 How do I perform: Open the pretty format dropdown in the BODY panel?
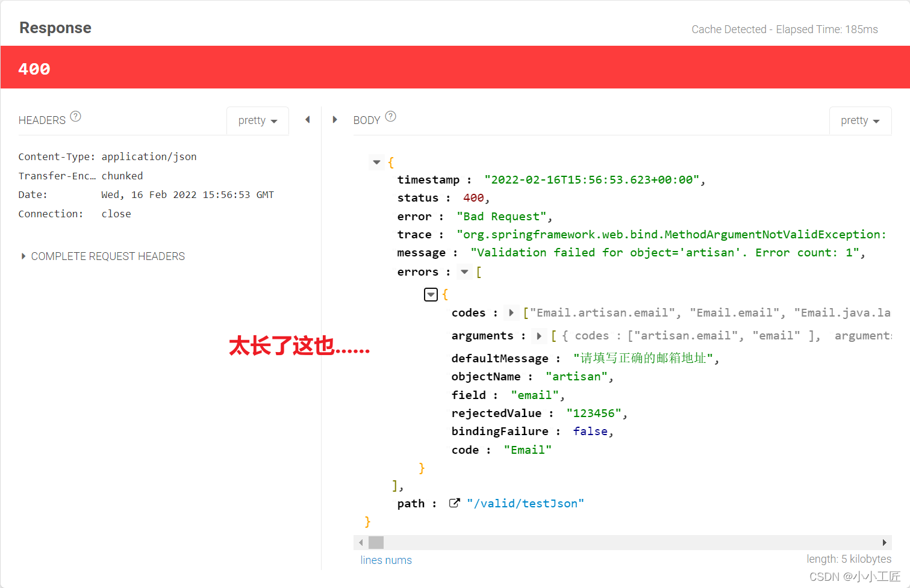click(860, 120)
